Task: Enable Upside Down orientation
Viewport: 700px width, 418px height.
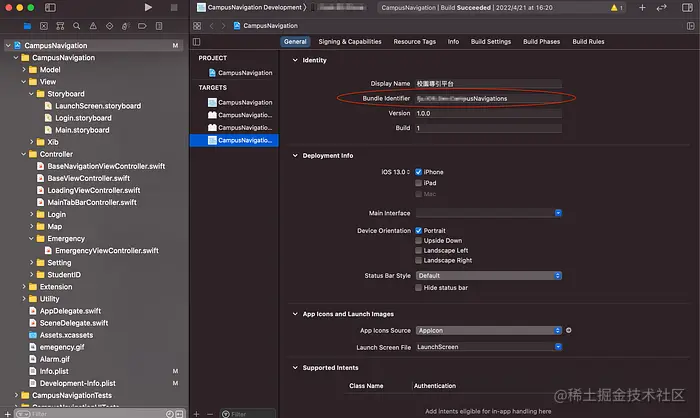Action: [x=419, y=240]
